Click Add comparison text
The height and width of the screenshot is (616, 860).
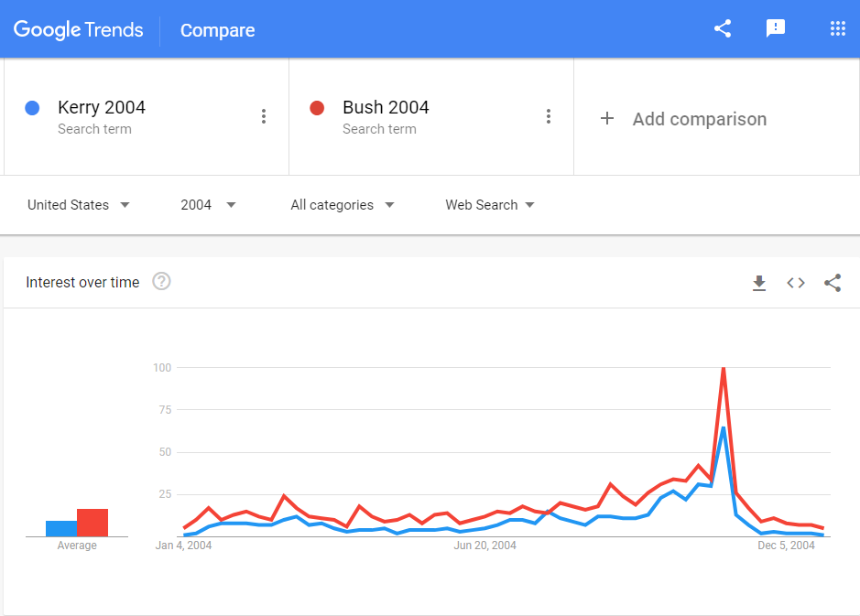pos(700,119)
